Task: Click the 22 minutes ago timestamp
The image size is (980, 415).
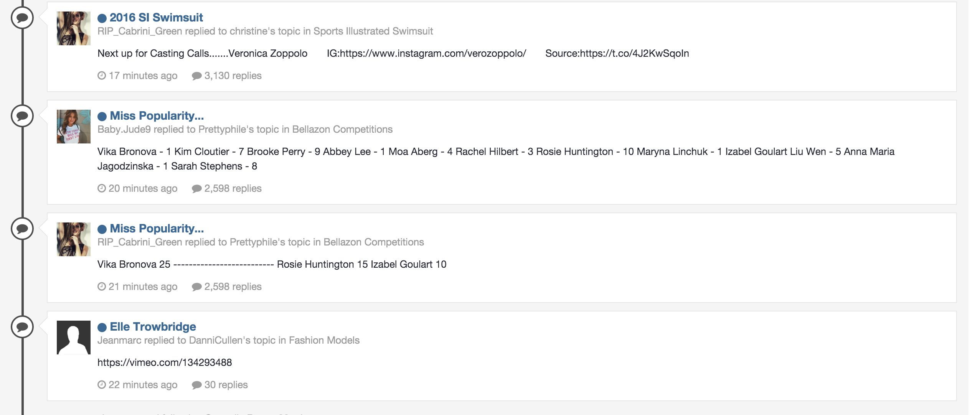Action: 143,385
